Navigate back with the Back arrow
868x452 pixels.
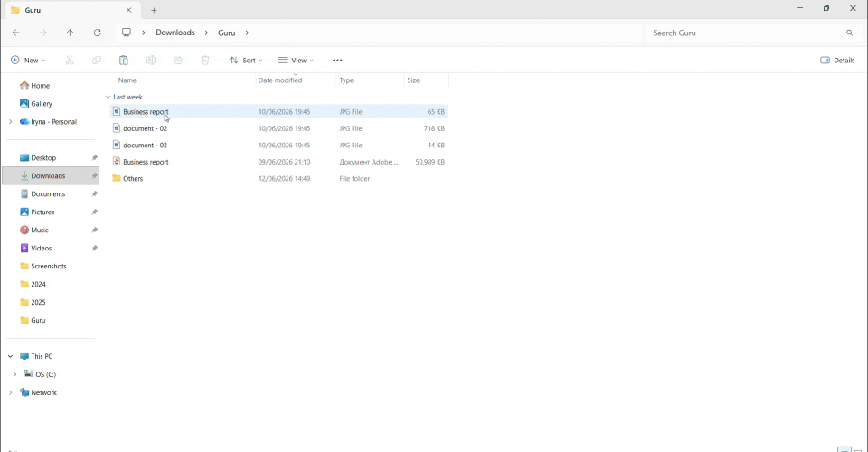[16, 33]
